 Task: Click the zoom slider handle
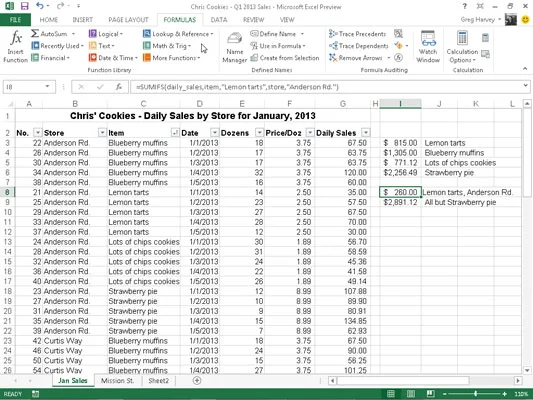475,394
